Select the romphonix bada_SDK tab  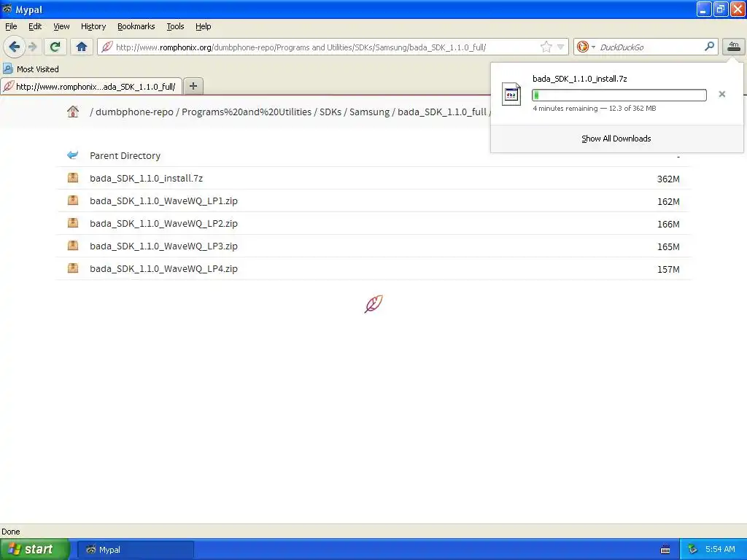[91, 86]
